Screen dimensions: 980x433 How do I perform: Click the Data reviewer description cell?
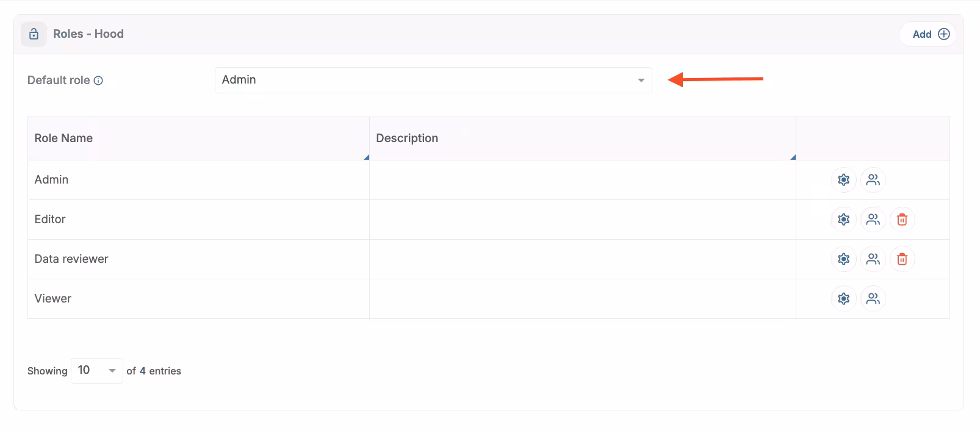click(582, 259)
